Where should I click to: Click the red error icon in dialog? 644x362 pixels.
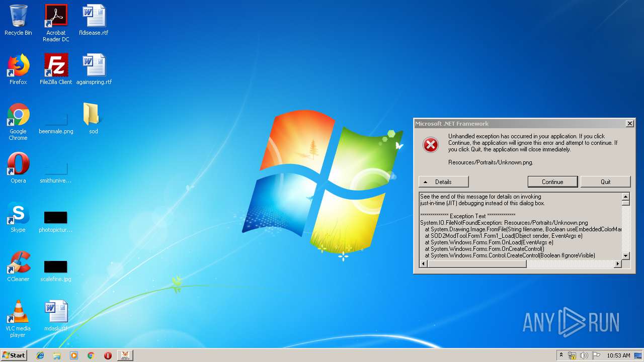tap(430, 145)
